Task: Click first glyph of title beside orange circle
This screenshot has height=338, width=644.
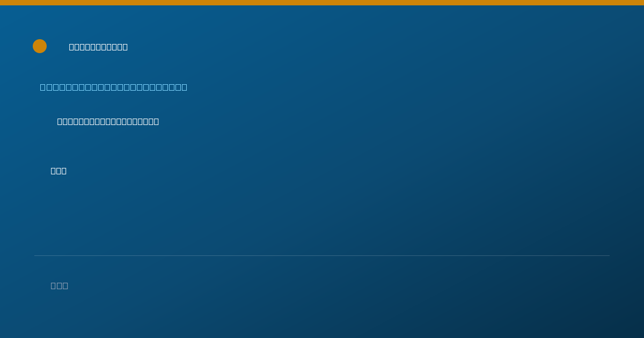Action: (x=71, y=47)
